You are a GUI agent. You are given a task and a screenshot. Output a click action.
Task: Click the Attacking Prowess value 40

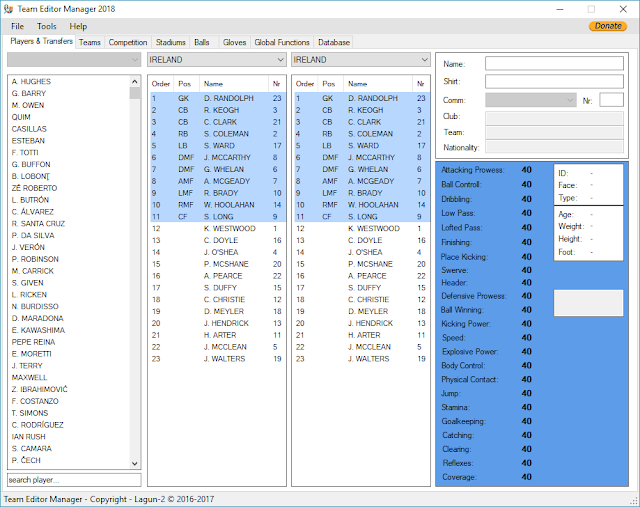coord(527,170)
